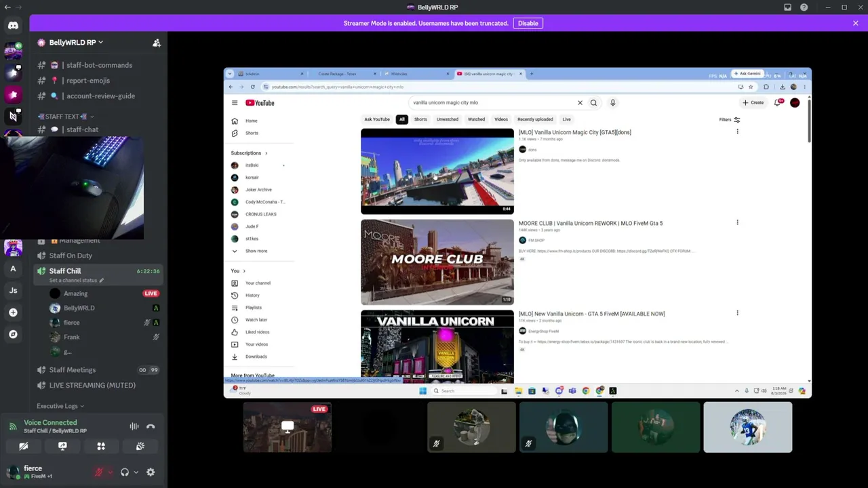The image size is (868, 488).
Task: Click the invite people icon beside the server name
Action: point(157,43)
